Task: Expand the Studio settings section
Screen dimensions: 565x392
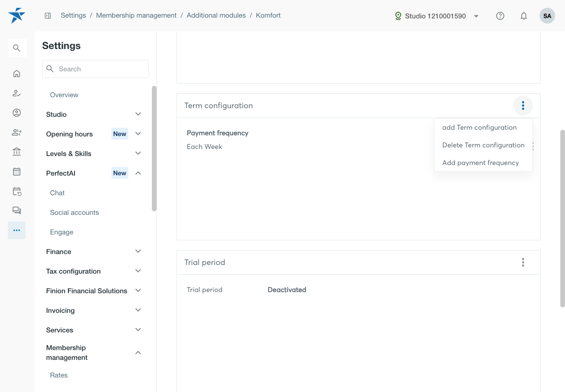Action: (93, 114)
